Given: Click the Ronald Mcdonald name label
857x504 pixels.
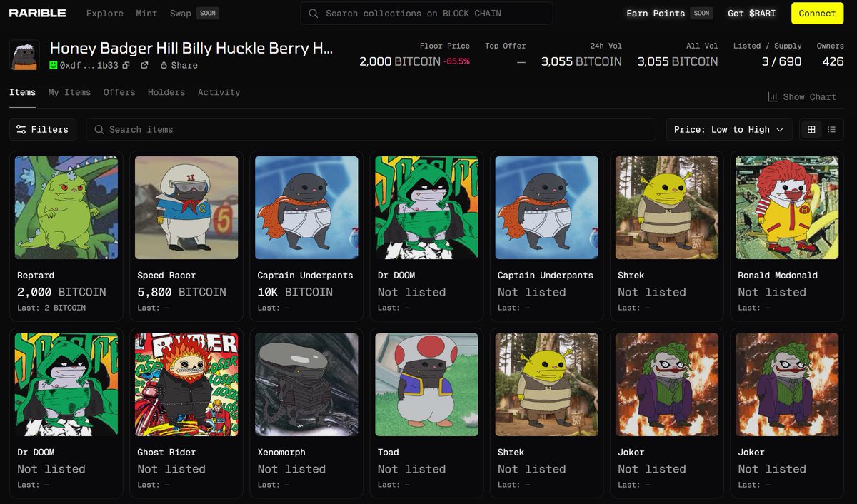Looking at the screenshot, I should [778, 275].
